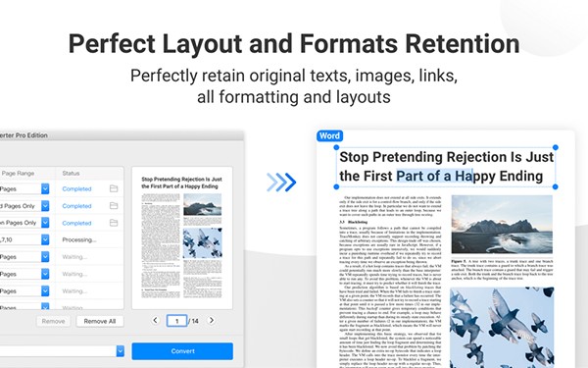Open output format dropdown beside Convert button
This screenshot has height=368, width=588.
[x=120, y=351]
